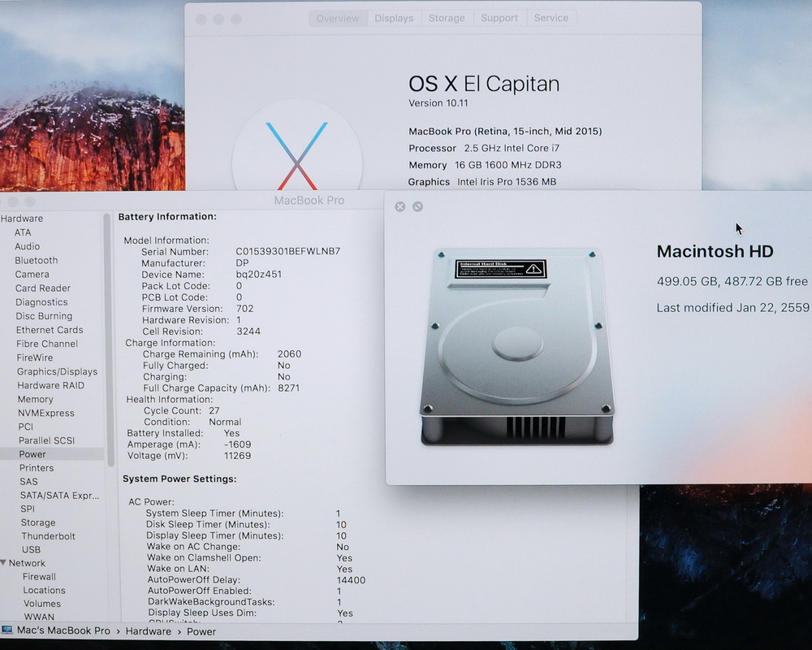The image size is (812, 650).
Task: Click the computer icon in the path bar
Action: click(x=6, y=630)
